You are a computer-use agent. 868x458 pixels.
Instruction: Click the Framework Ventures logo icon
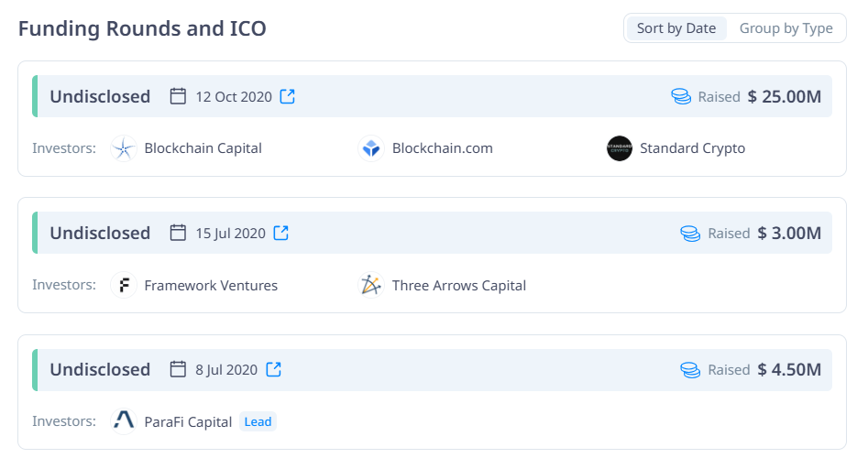(x=124, y=286)
